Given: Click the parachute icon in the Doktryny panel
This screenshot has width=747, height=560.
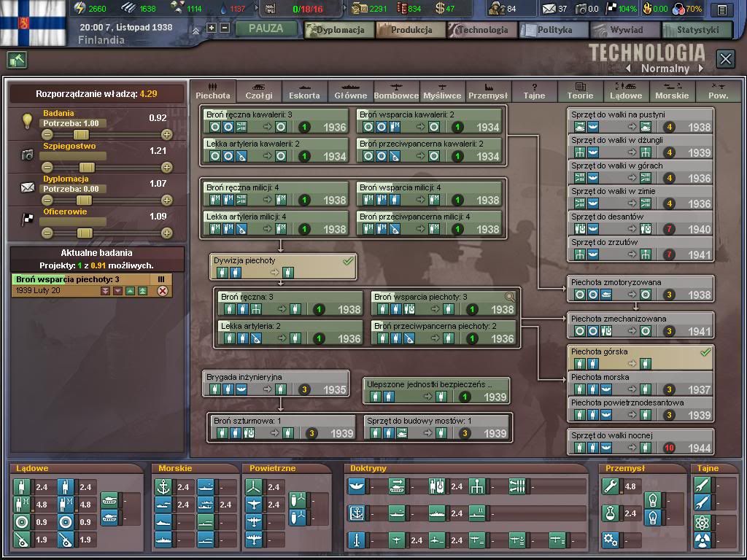Looking at the screenshot, I should (x=356, y=486).
